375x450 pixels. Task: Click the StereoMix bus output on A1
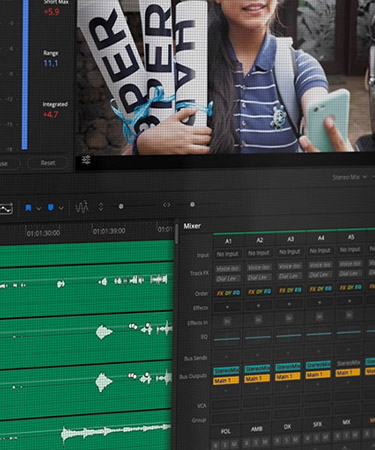point(226,371)
